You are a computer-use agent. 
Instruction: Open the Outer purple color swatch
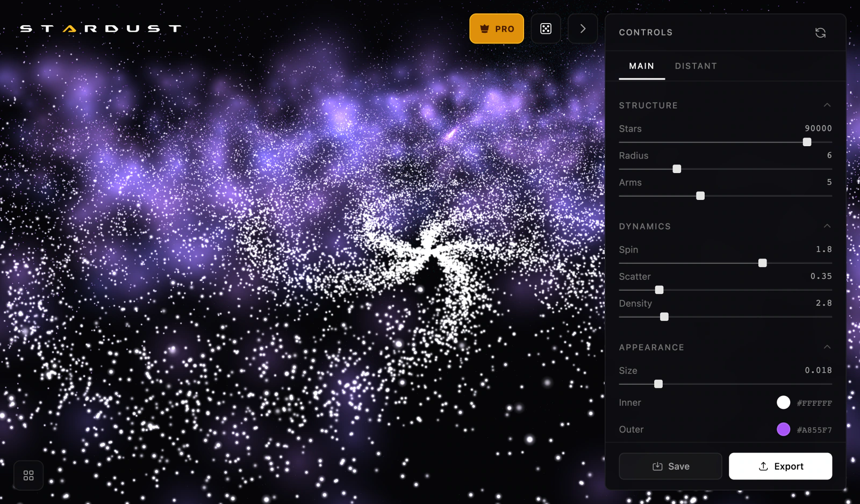click(784, 429)
